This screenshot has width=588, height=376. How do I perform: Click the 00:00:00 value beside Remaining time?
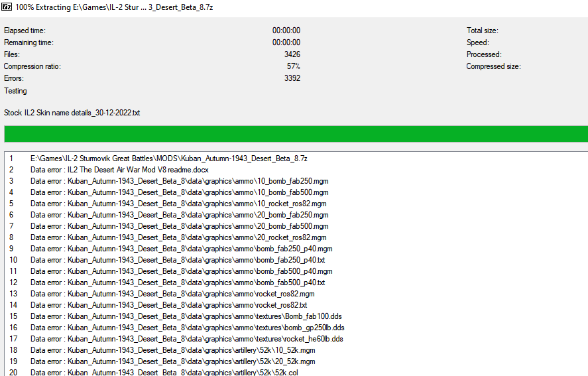click(286, 42)
